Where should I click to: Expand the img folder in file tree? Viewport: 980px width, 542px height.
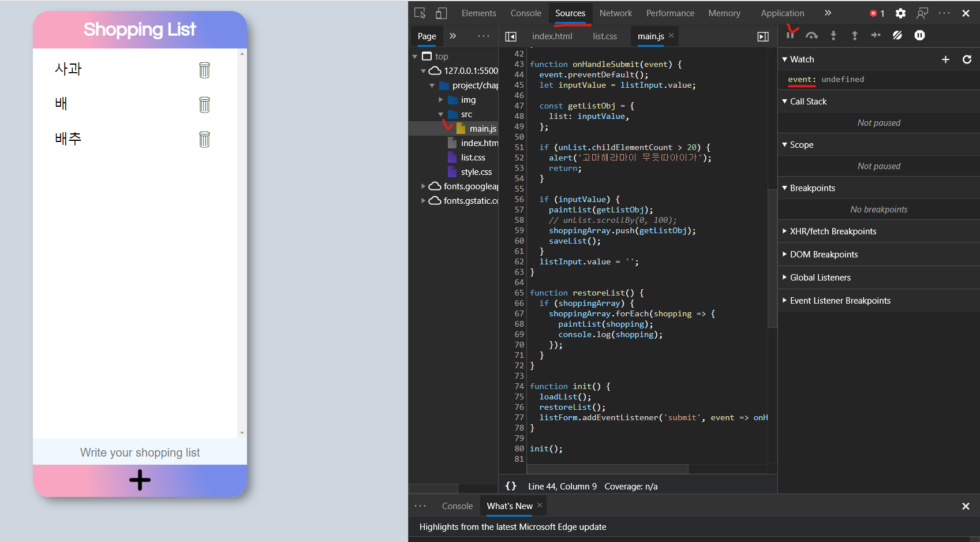[x=441, y=100]
